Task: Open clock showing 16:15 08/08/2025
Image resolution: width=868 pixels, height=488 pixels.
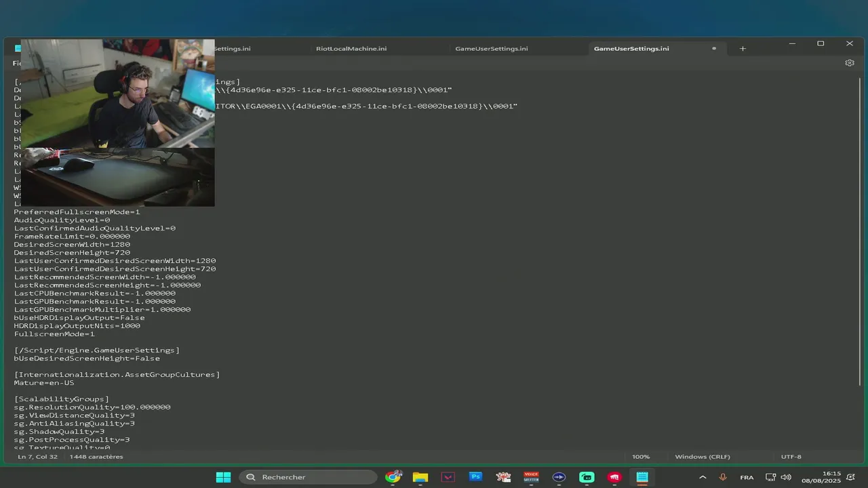Action: [822, 477]
